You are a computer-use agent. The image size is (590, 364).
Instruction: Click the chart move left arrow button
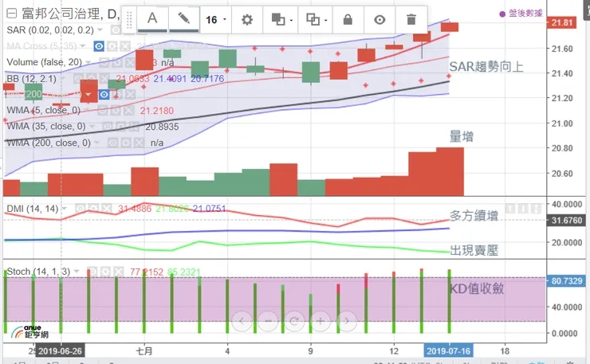tap(242, 321)
